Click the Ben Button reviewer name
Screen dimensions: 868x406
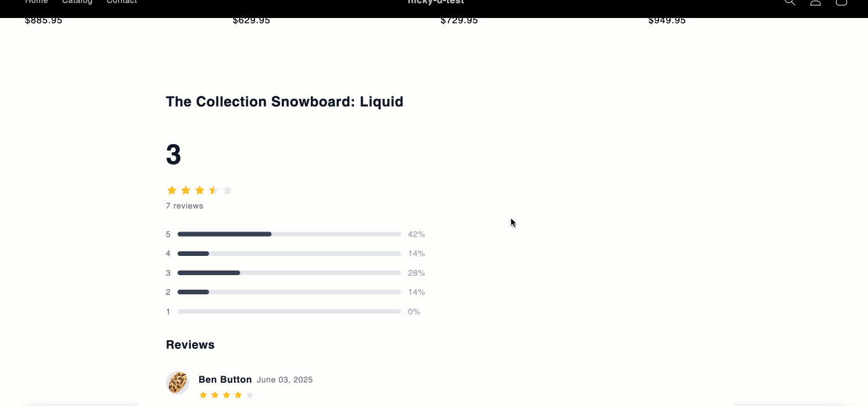[225, 380]
